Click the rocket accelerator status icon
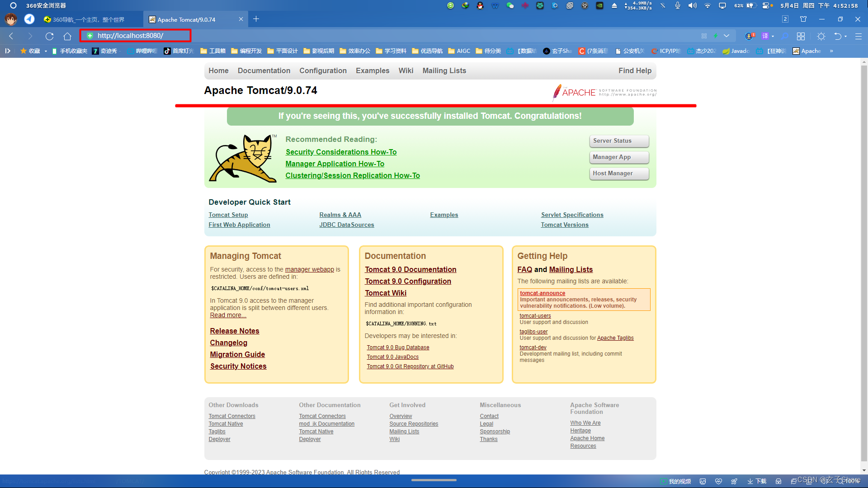868x488 pixels. (x=734, y=481)
